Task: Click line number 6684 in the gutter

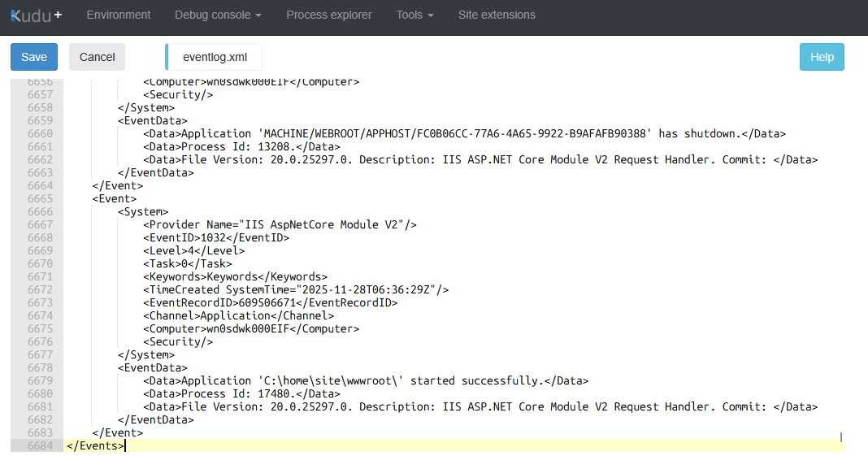Action: (x=39, y=445)
